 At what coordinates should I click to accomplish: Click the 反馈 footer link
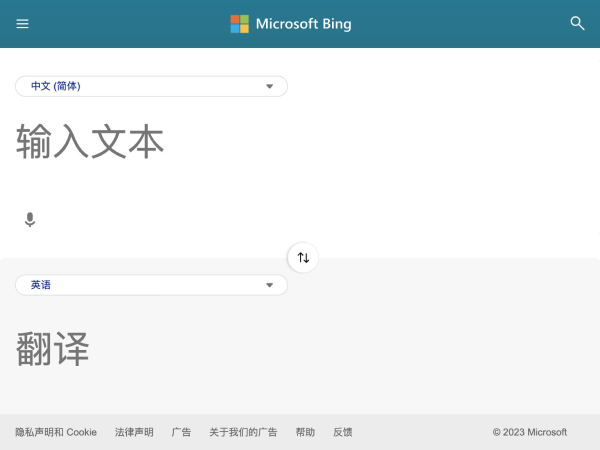pyautogui.click(x=343, y=432)
